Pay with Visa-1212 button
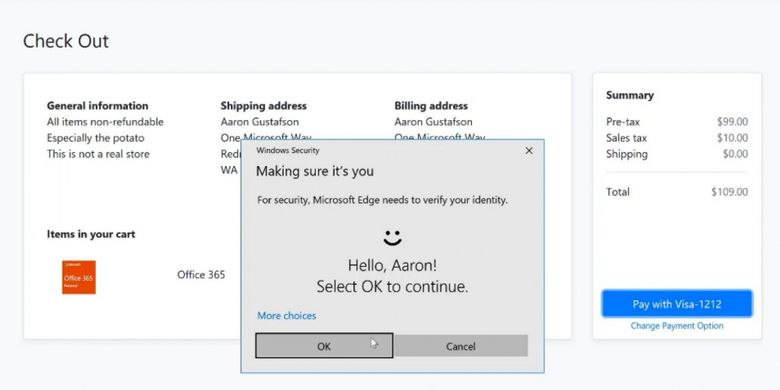780x390 pixels. 677,304
